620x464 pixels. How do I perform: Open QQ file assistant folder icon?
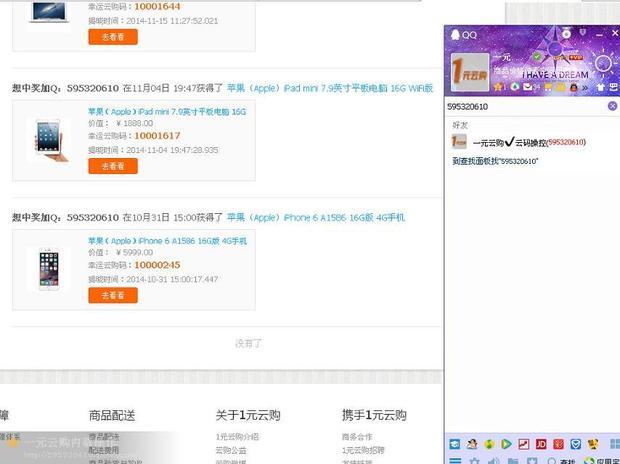(513, 461)
